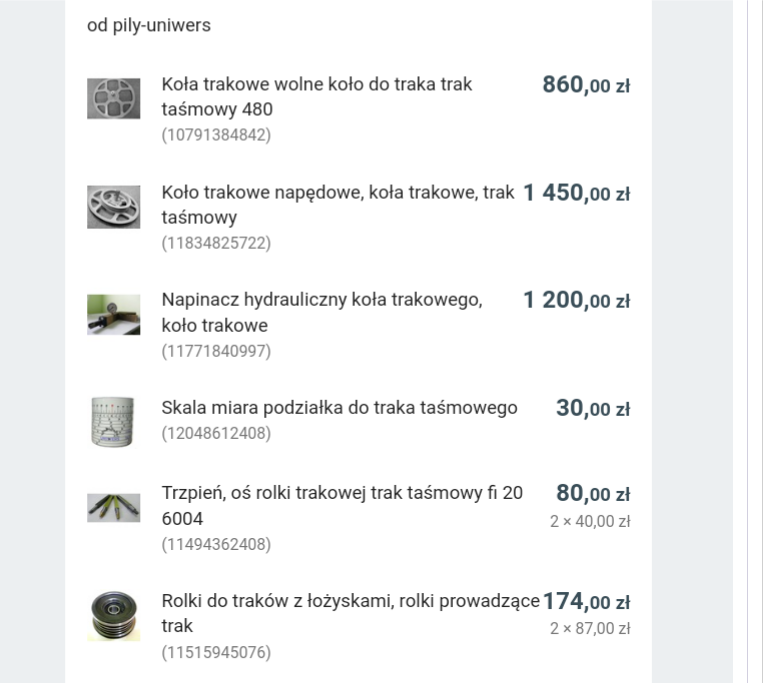Select offer ID 11771840997
The image size is (771, 683).
216,351
